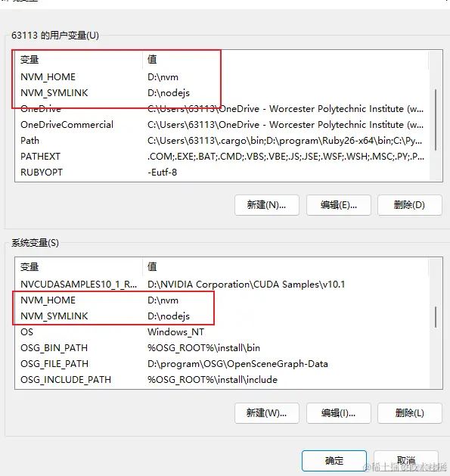The image size is (450, 476).
Task: Select the OneDriveCommercial user variable row
Action: pos(222,125)
